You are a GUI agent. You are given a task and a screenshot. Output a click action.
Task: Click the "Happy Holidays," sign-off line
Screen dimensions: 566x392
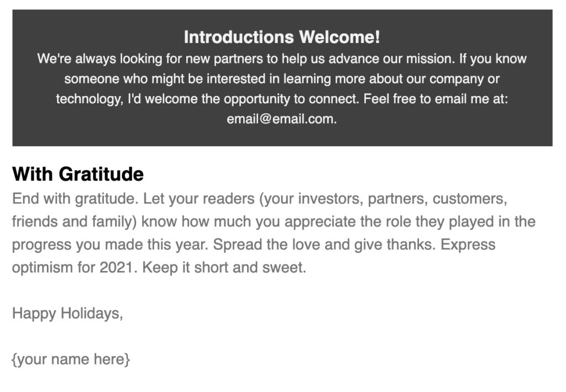[x=67, y=314]
